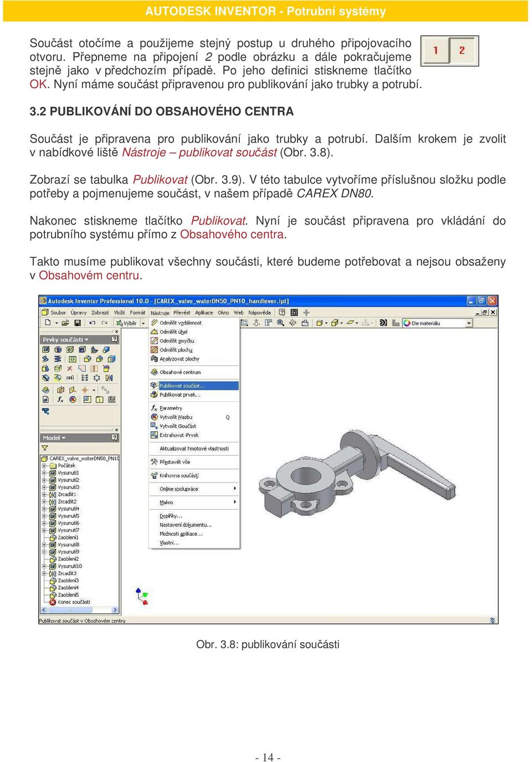Viewport: 532px width, 762px height.
Task: Open the Online spolupráce submenu
Action: point(195,489)
